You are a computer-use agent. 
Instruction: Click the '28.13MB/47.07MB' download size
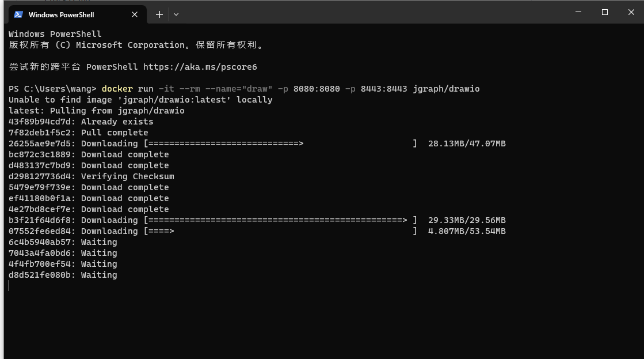[467, 143]
